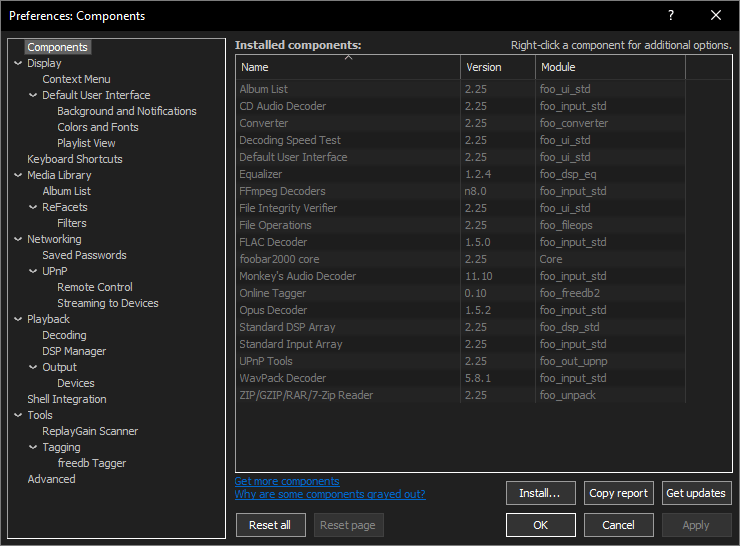Collapse the Networking tree branch
The height and width of the screenshot is (546, 740).
[x=18, y=239]
